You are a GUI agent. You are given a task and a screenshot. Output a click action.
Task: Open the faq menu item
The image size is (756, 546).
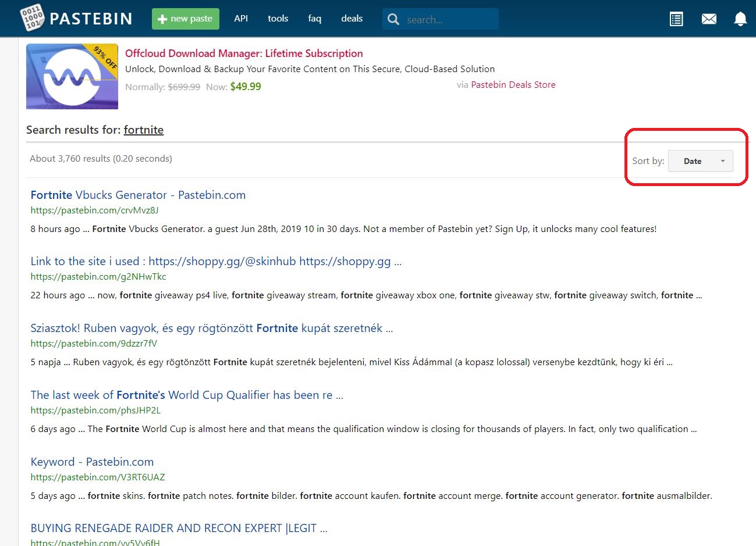[314, 19]
